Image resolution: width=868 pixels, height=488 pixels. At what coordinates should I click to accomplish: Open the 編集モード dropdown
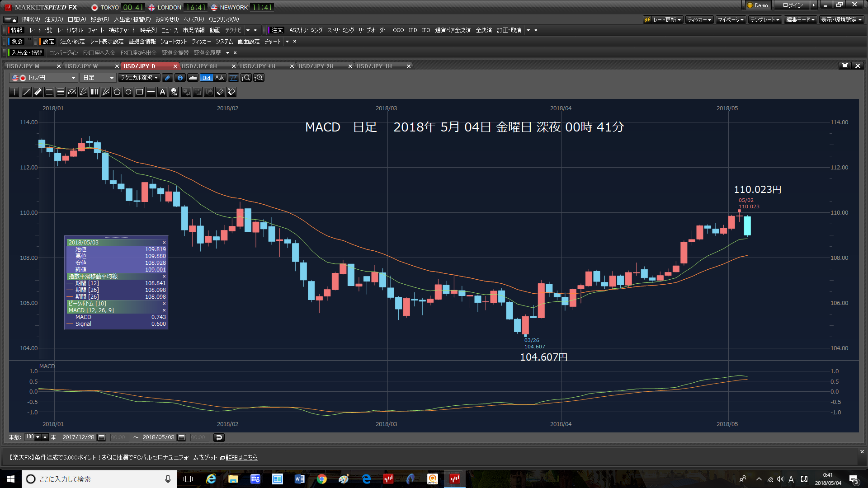pos(800,20)
